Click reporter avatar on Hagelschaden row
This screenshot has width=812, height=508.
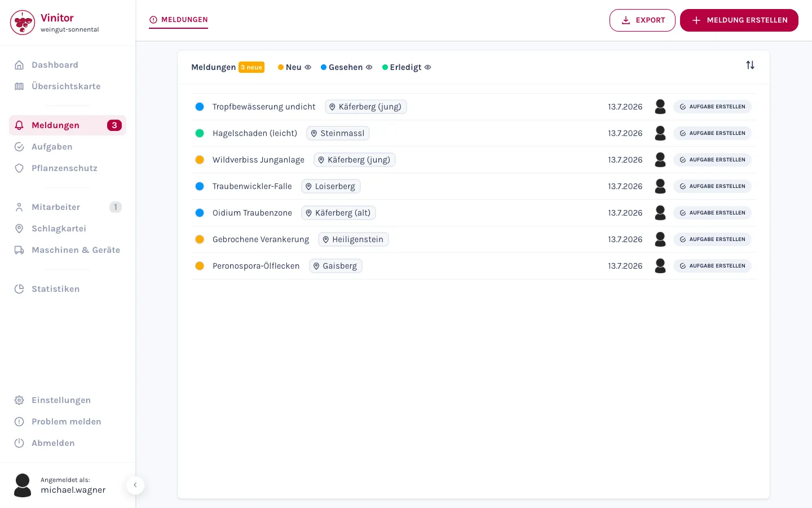(x=660, y=133)
